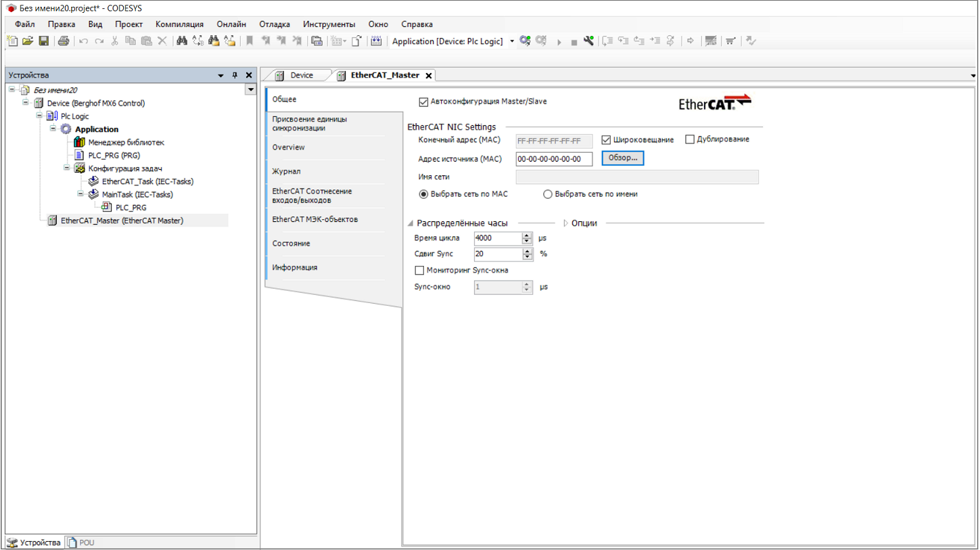Enable the Дублирование checkbox
This screenshot has width=980, height=550.
[690, 139]
